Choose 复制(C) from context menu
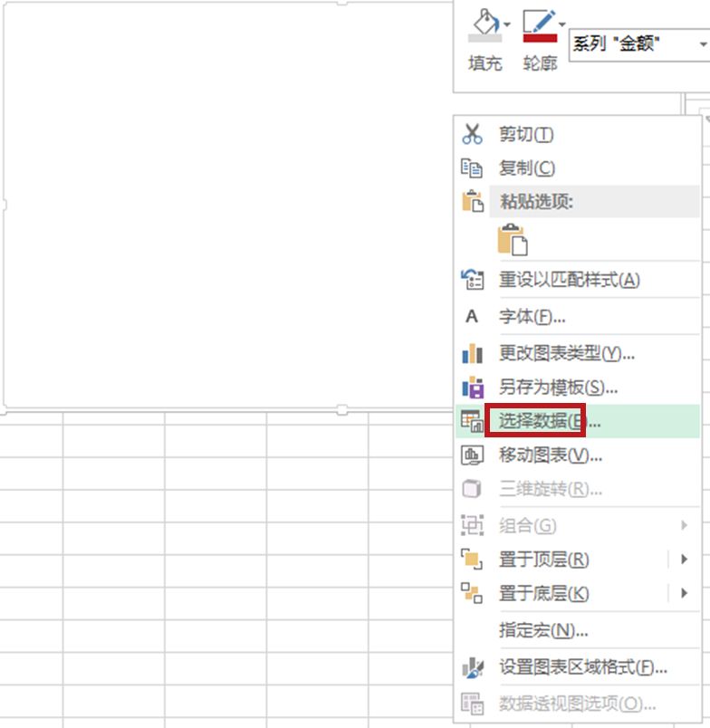This screenshot has width=710, height=728. 578,168
